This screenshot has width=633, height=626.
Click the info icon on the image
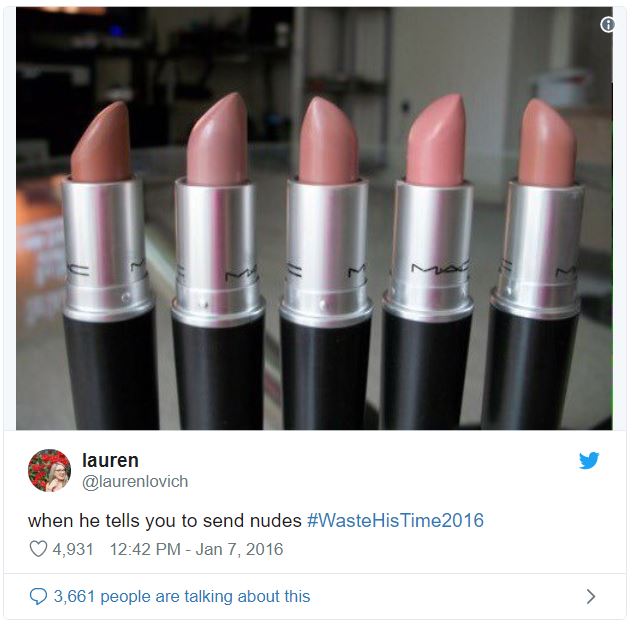coord(607,25)
